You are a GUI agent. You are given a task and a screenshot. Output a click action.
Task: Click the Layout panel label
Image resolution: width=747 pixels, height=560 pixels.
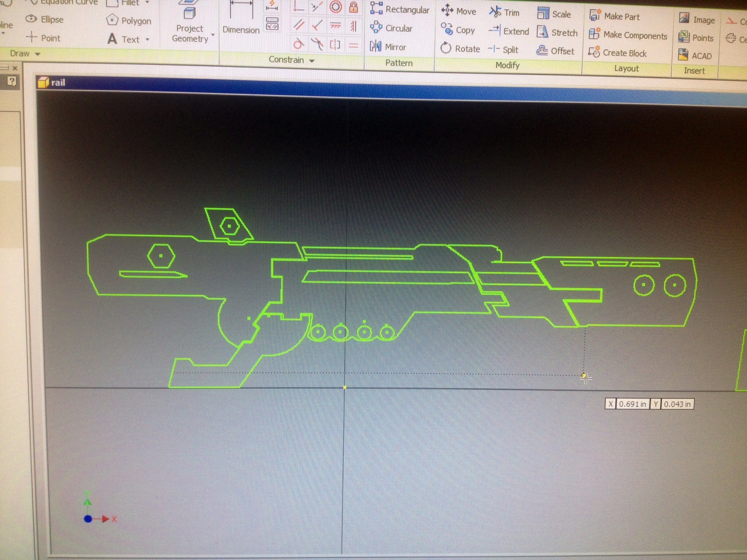[626, 69]
